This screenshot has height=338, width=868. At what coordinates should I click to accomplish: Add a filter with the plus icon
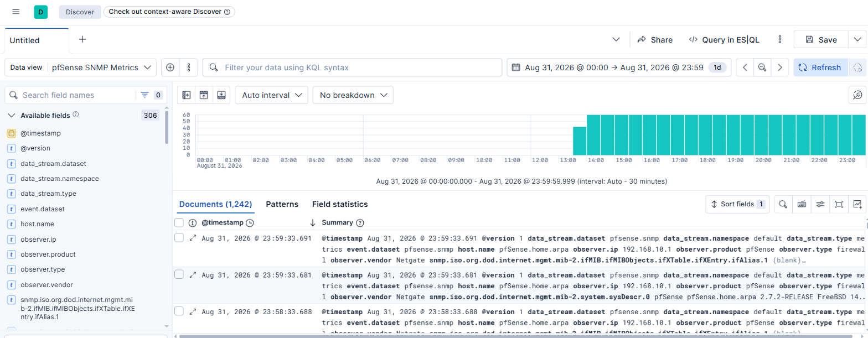170,67
